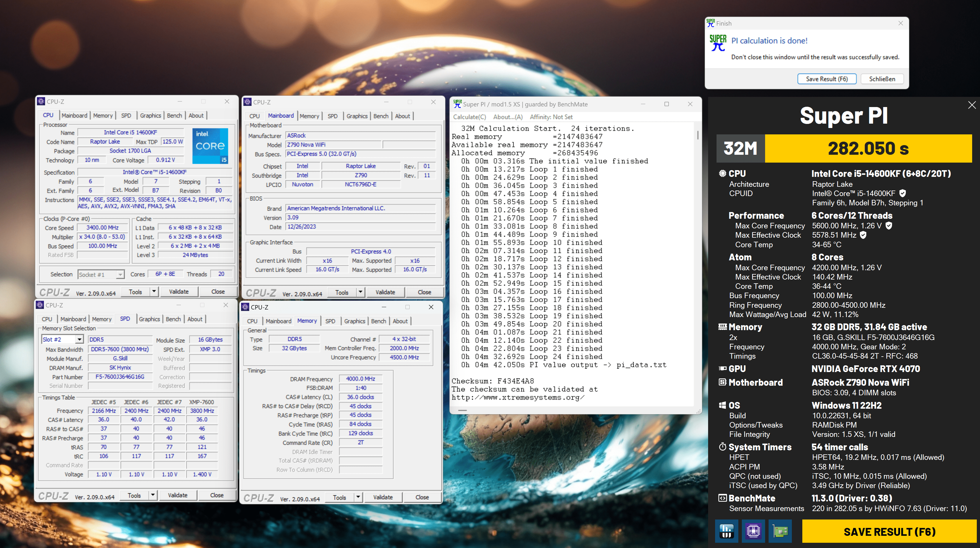
Task: Click the http://www.xtremesystems.org/ text
Action: (x=518, y=397)
